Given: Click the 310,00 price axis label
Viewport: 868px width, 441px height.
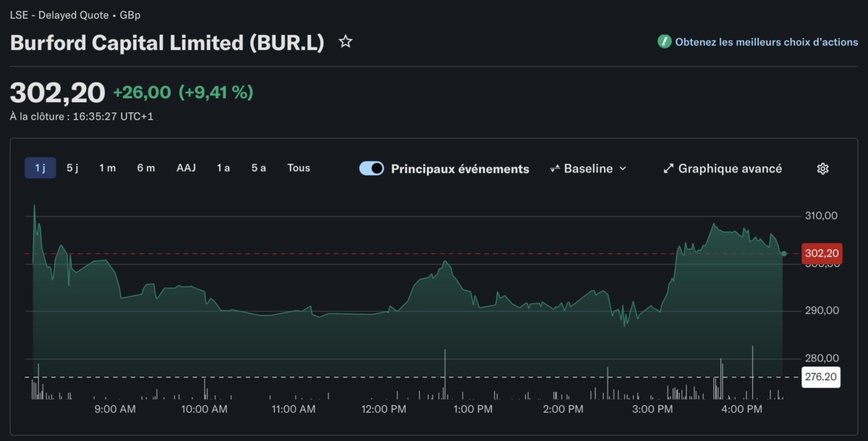Looking at the screenshot, I should click(822, 215).
